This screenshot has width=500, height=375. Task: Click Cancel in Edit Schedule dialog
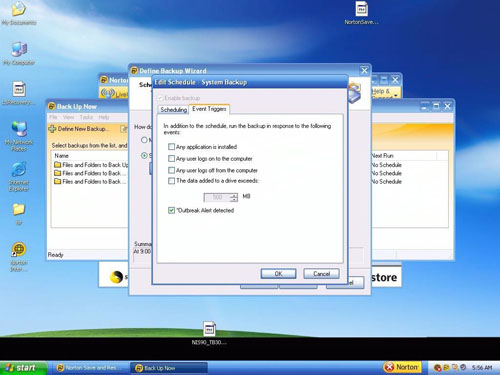tap(321, 274)
